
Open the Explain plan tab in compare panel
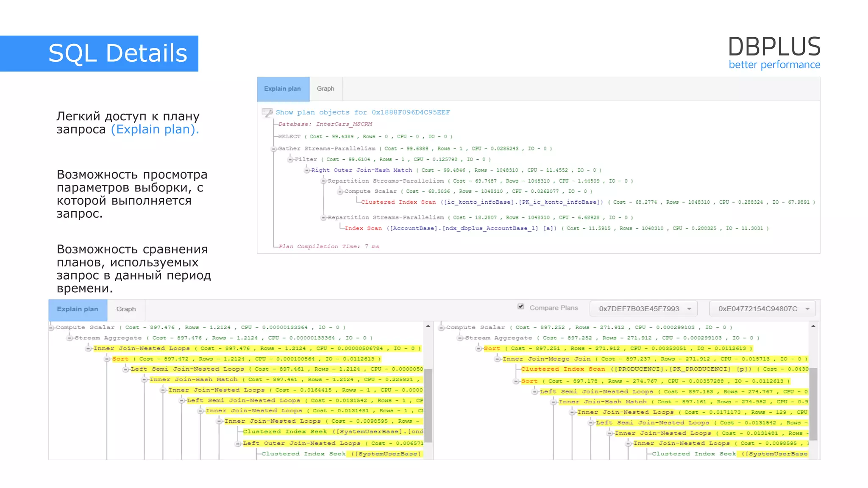click(x=78, y=309)
